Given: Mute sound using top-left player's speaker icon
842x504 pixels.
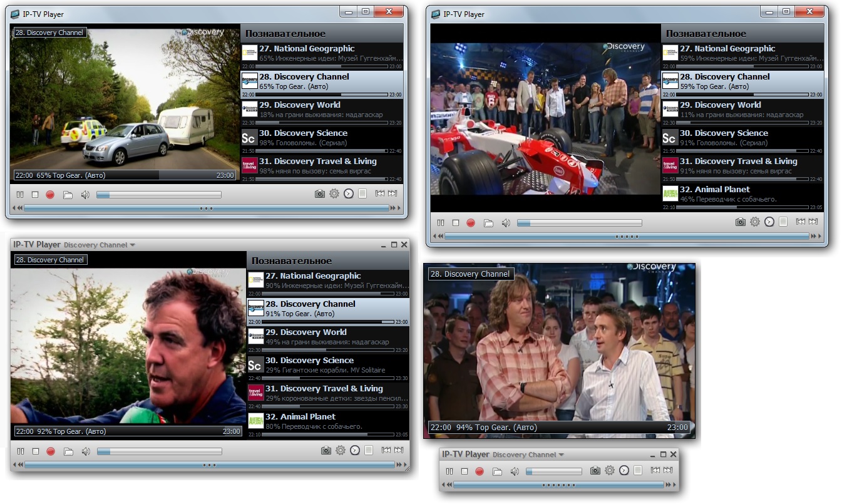Looking at the screenshot, I should coord(85,195).
